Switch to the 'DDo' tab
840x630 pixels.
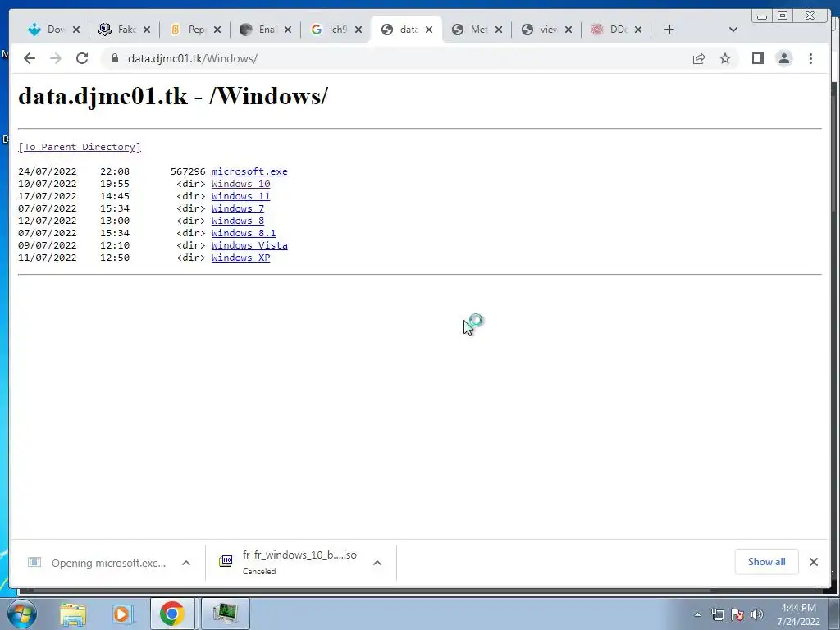610,30
